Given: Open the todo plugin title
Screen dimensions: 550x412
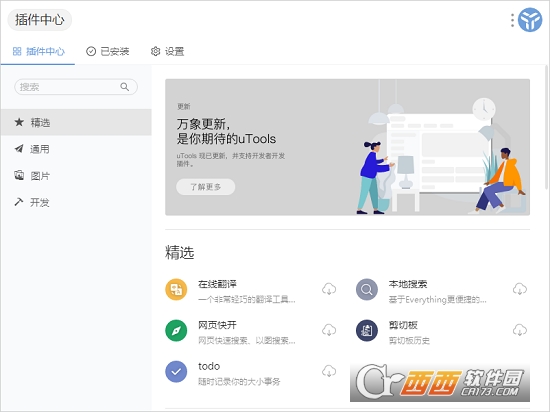Looking at the screenshot, I should (209, 366).
